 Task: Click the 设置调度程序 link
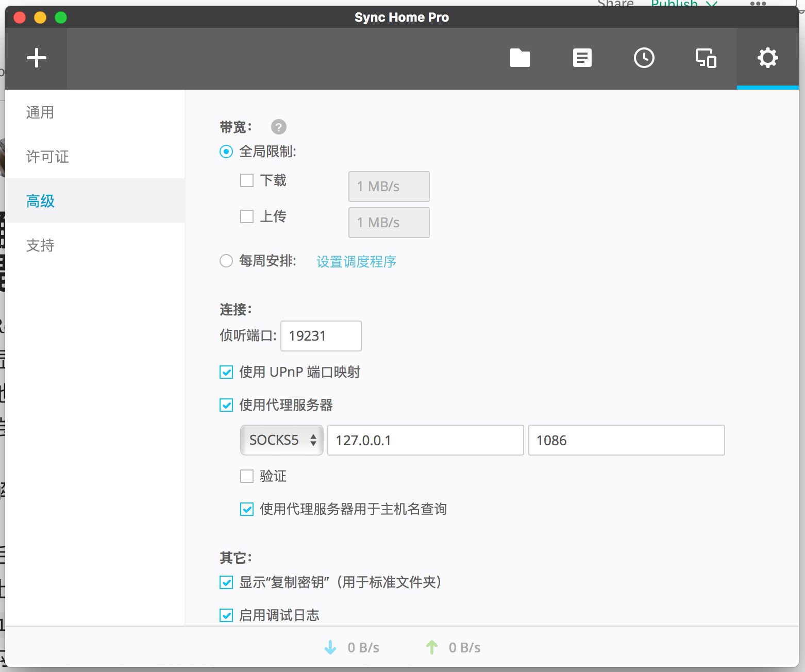point(356,262)
